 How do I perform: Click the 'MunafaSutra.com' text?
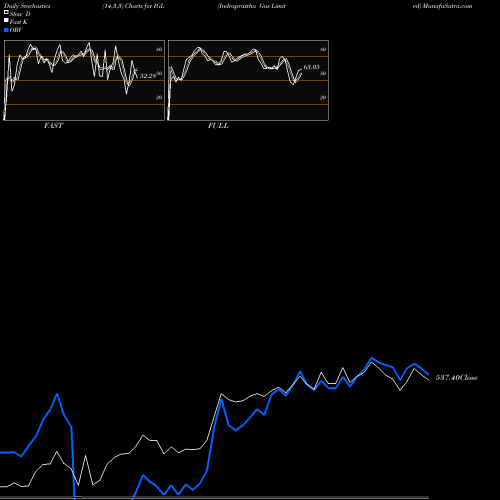[x=447, y=6]
